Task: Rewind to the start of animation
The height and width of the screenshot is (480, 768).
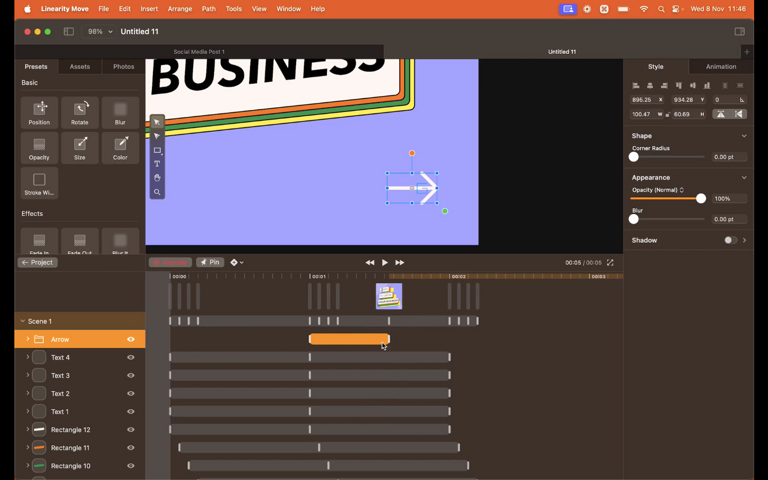Action: 370,263
